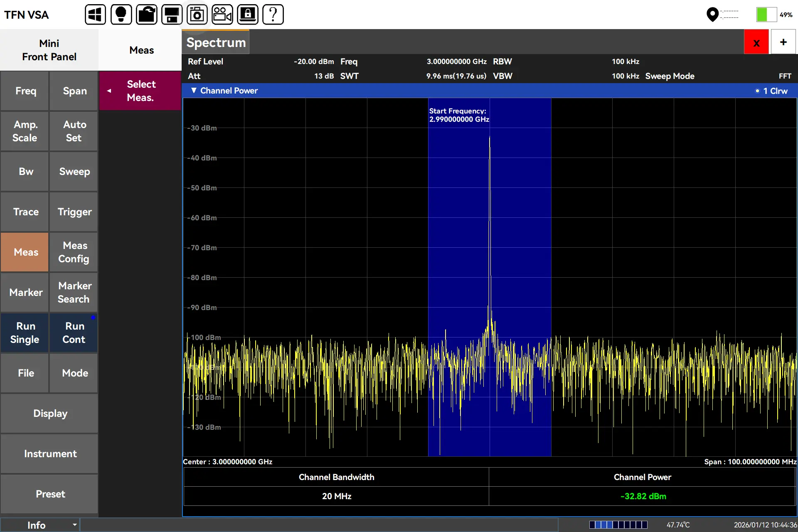Open help with the question mark icon
Viewport: 798px width, 532px height.
273,15
